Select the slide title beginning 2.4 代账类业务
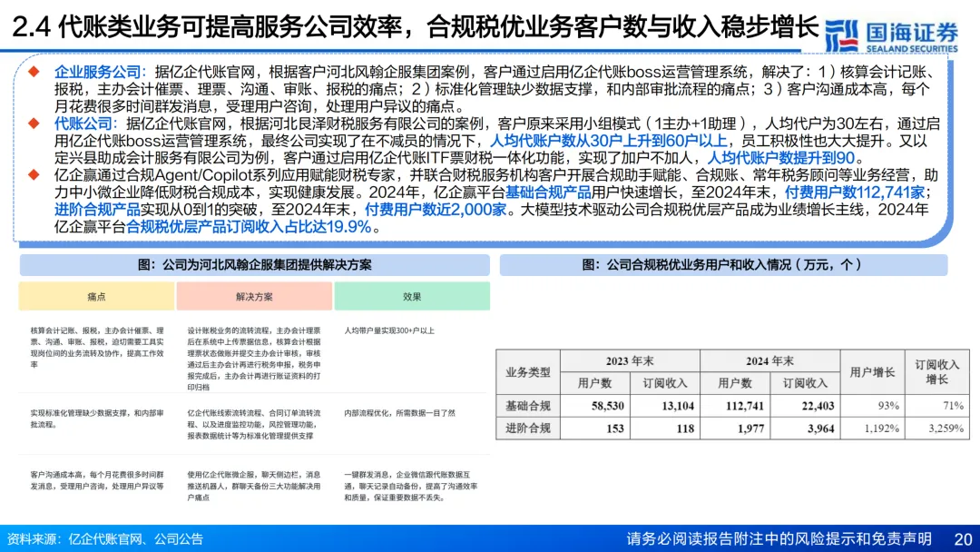Image resolution: width=980 pixels, height=552 pixels. 416,27
